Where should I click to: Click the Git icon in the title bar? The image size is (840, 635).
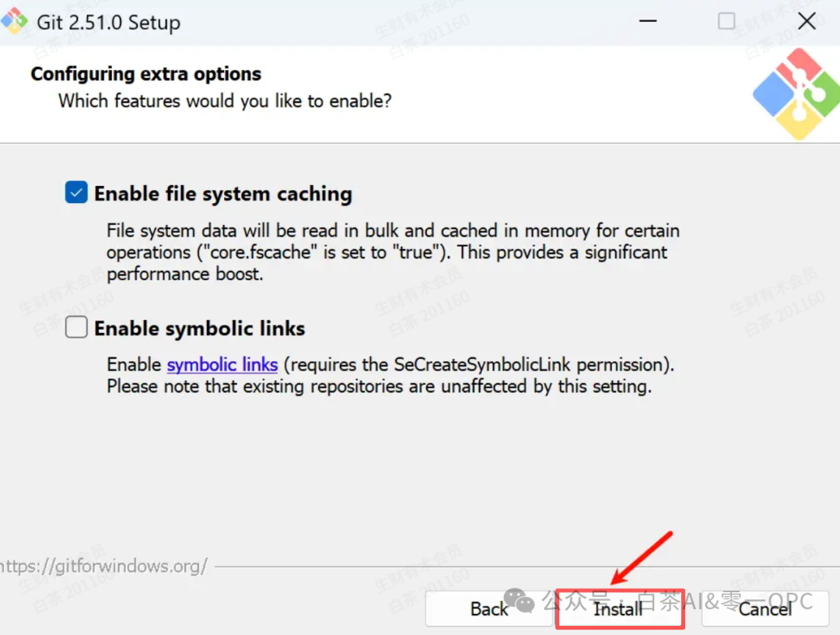tap(14, 21)
